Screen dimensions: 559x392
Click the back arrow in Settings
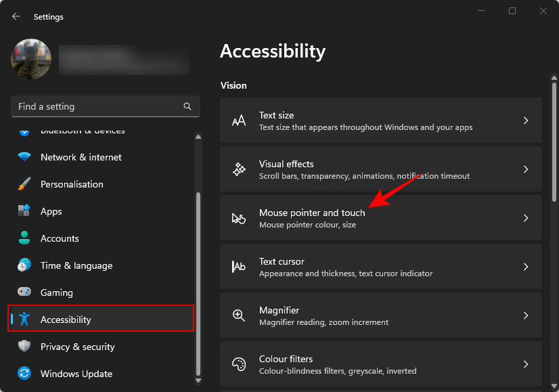[16, 16]
